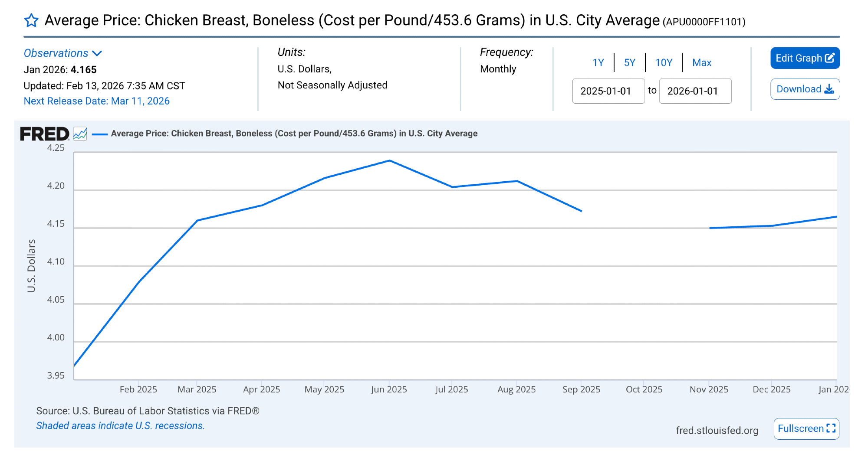Click the FRED logo in the chart
Screen dimensions: 868x454
point(44,134)
